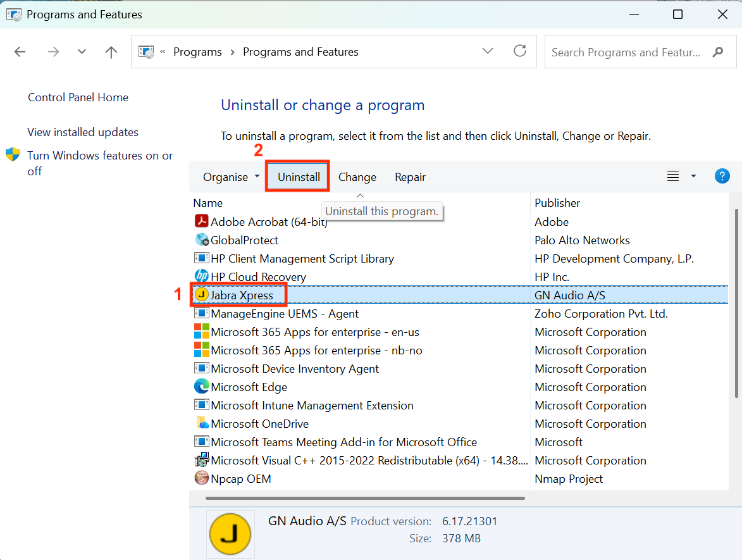The width and height of the screenshot is (742, 560).
Task: Click Control Panel Home
Action: click(x=78, y=97)
